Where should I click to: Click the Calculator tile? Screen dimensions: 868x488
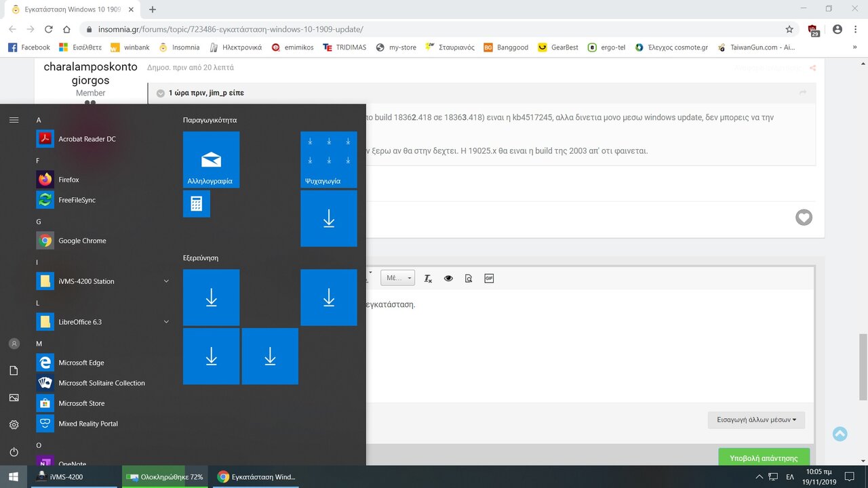[x=197, y=204]
